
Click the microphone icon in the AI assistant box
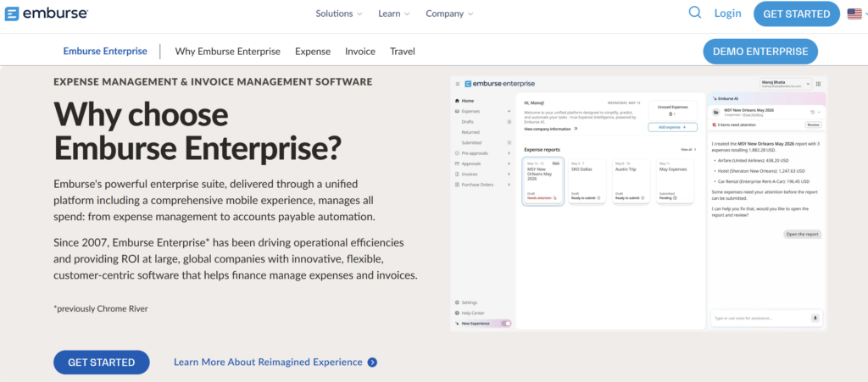tap(815, 318)
